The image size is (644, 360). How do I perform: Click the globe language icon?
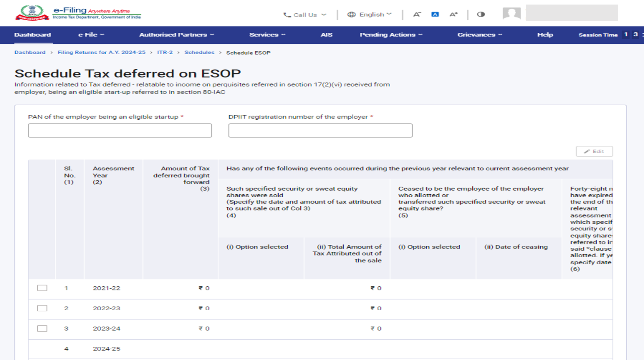click(351, 14)
